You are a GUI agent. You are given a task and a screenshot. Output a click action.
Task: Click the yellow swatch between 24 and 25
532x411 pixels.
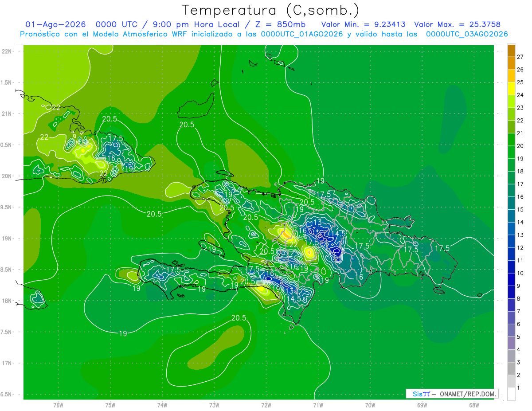tap(511, 89)
